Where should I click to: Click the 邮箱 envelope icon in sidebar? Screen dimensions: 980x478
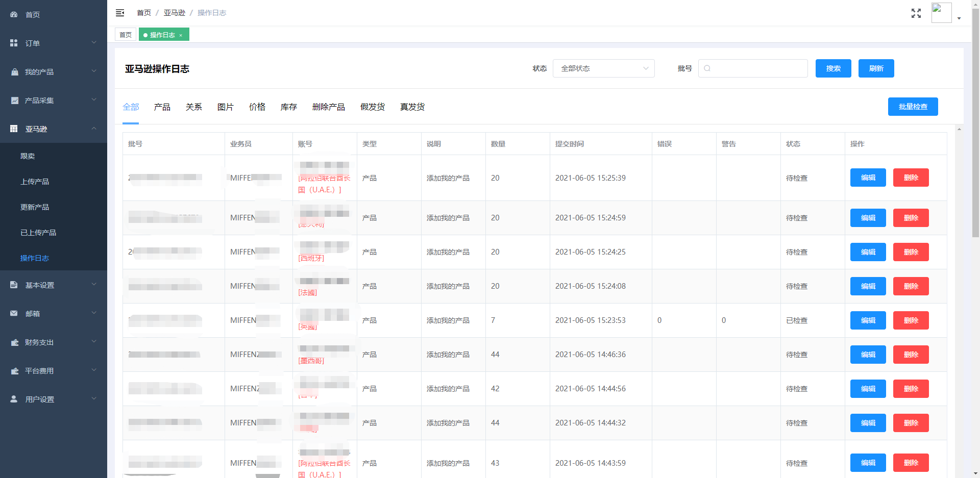[x=14, y=314]
